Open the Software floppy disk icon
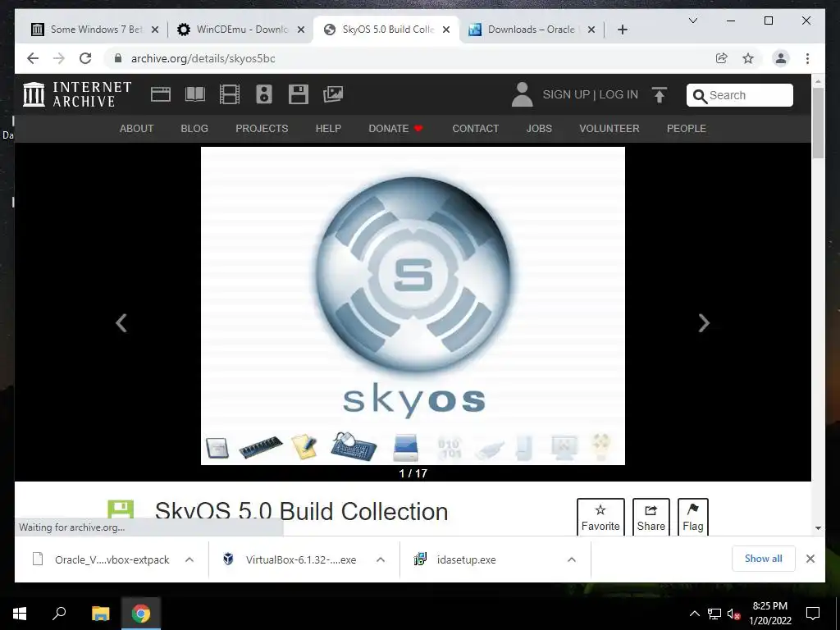Screen dimensions: 840x630 point(299,94)
